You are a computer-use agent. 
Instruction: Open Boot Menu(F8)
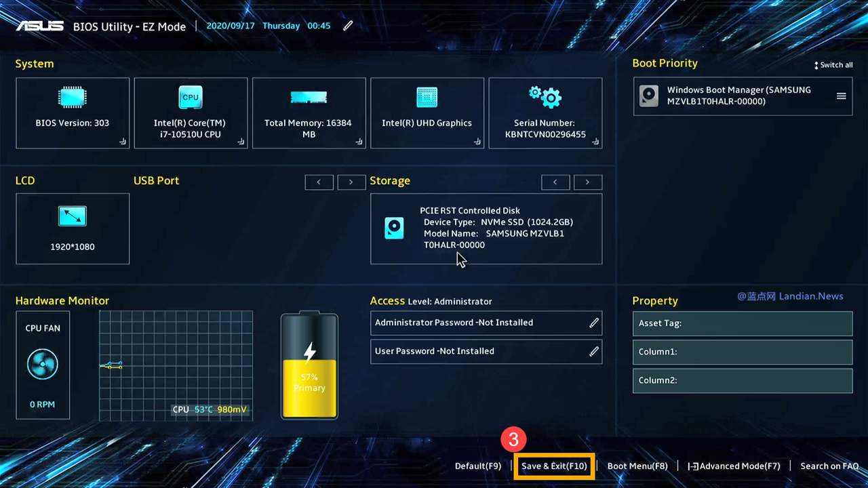click(637, 466)
